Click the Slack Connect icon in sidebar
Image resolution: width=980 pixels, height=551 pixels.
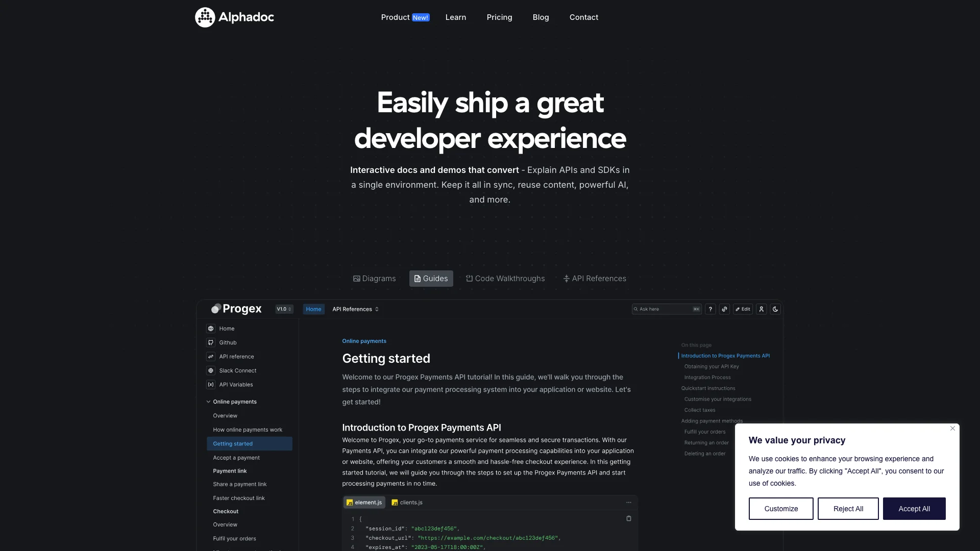[x=210, y=370]
